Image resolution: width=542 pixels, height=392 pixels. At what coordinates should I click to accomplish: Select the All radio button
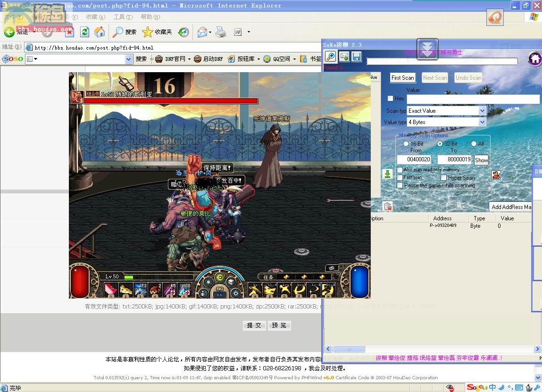point(474,144)
